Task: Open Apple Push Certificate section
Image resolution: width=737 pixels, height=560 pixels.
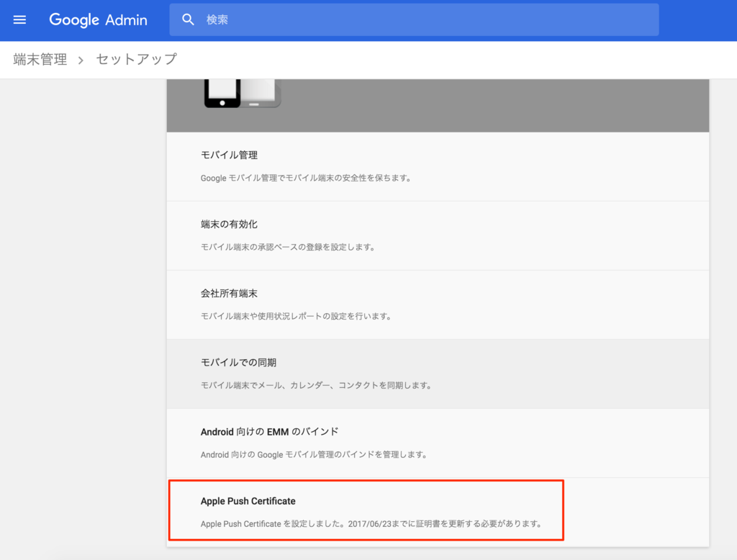Action: point(438,512)
